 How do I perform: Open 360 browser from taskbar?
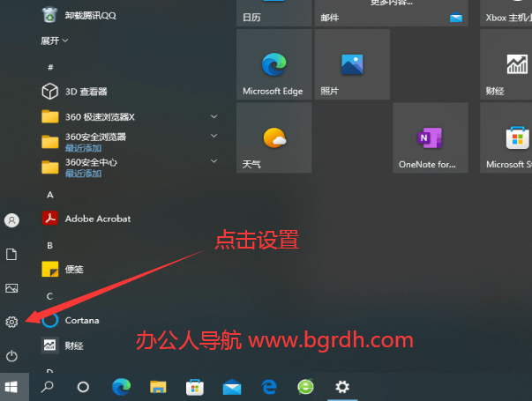(x=305, y=387)
